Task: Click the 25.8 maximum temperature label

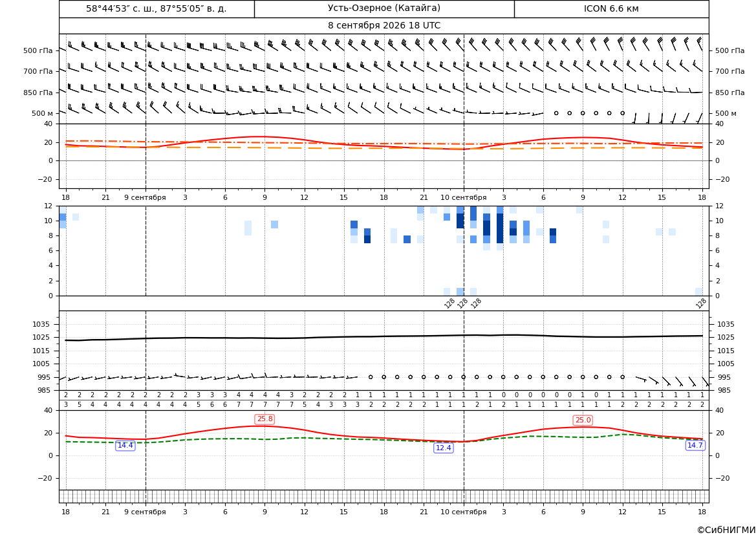Action: click(x=265, y=419)
